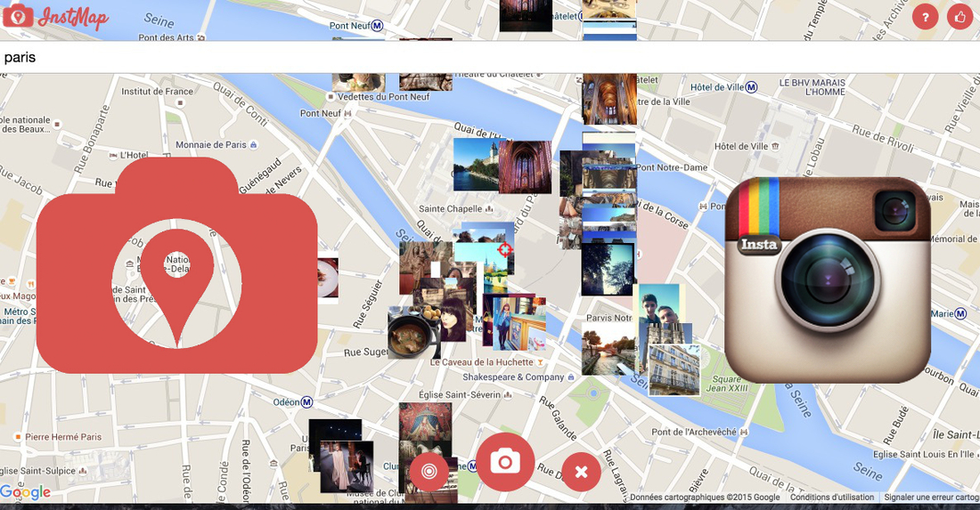Click the 'Pont Notre-Dame' map label
This screenshot has height=510, width=980.
tap(672, 167)
